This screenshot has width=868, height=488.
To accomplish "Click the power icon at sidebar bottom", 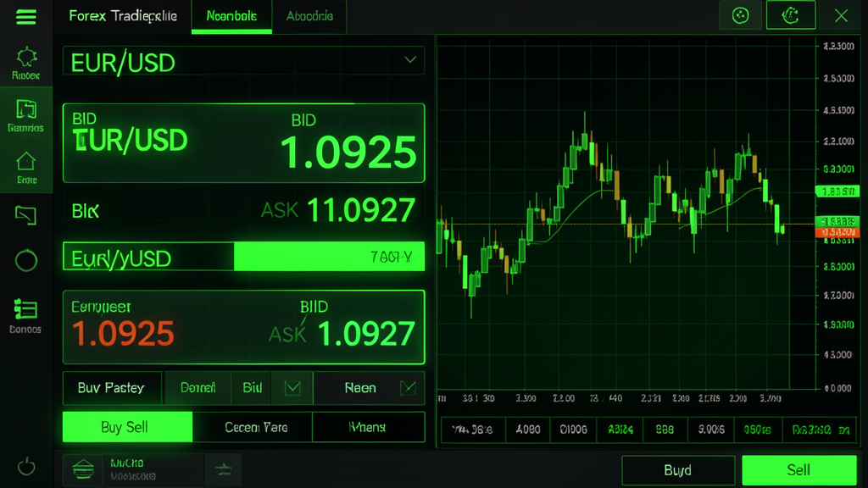I will tap(26, 467).
